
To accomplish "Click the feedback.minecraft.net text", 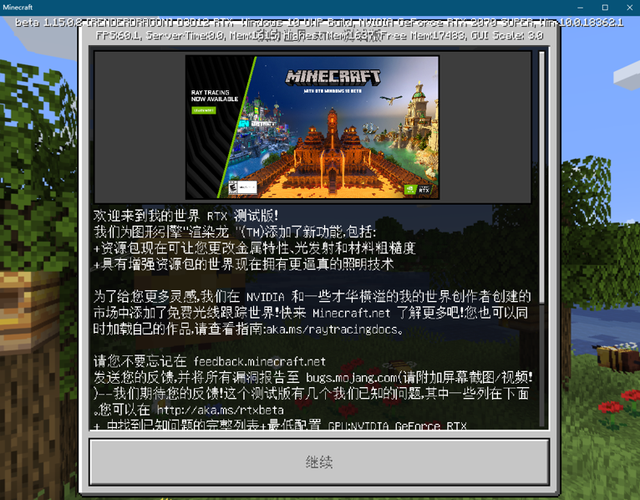I will 260,361.
